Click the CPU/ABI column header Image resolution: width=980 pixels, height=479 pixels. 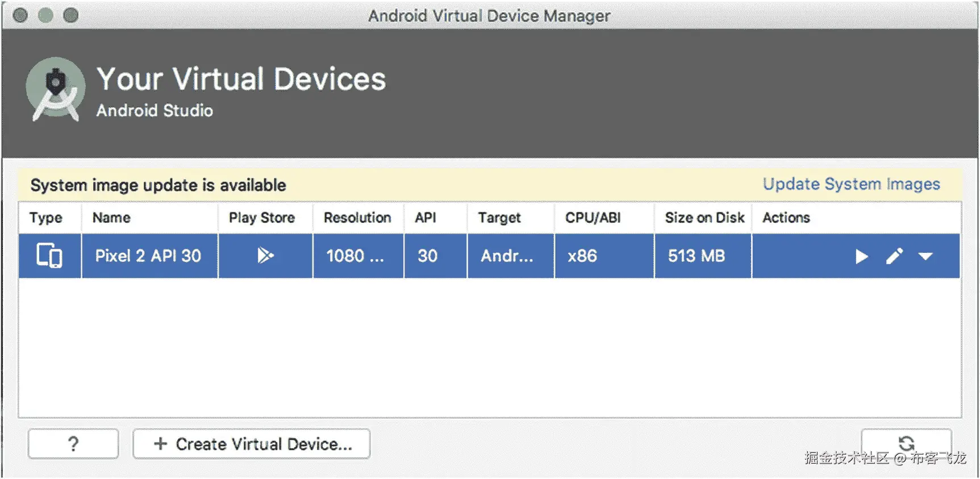coord(593,218)
